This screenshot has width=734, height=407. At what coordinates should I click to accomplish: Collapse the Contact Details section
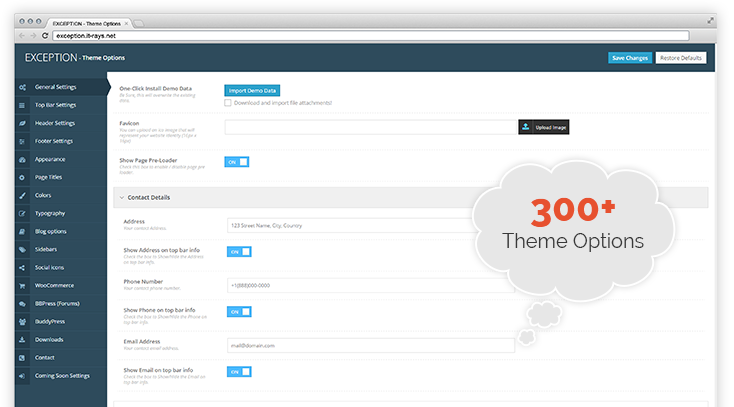coord(121,197)
